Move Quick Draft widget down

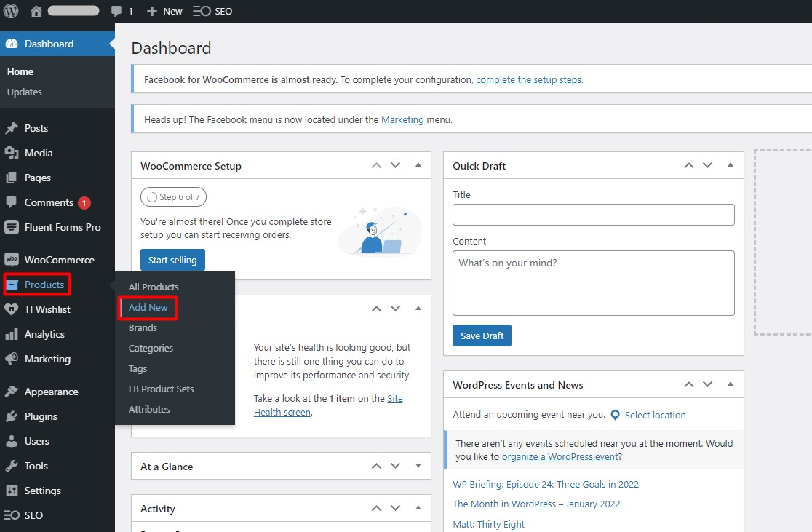pyautogui.click(x=707, y=165)
